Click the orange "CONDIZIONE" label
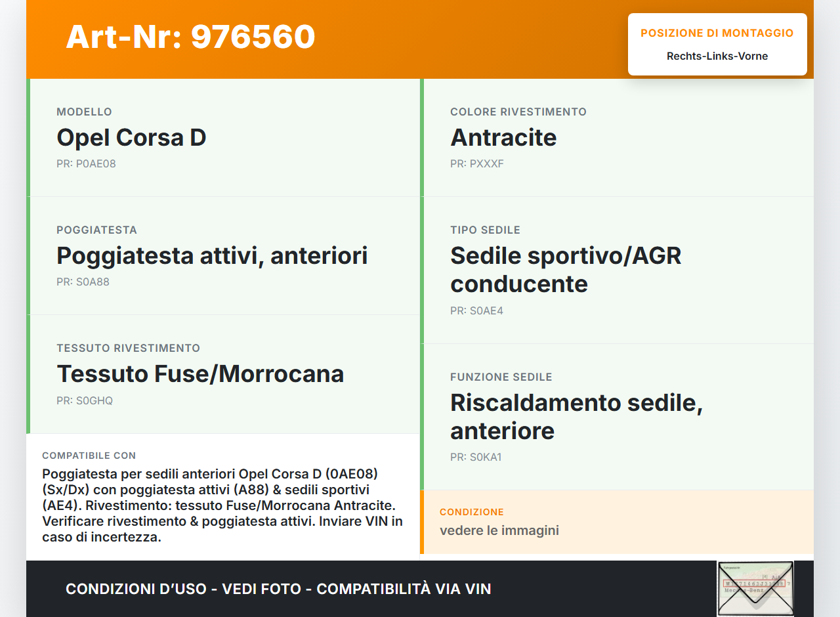The height and width of the screenshot is (617, 840). point(472,512)
